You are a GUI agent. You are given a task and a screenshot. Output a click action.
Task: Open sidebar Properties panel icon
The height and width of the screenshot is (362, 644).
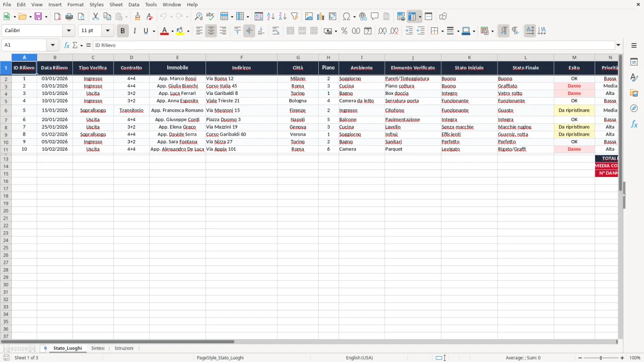coord(634,62)
